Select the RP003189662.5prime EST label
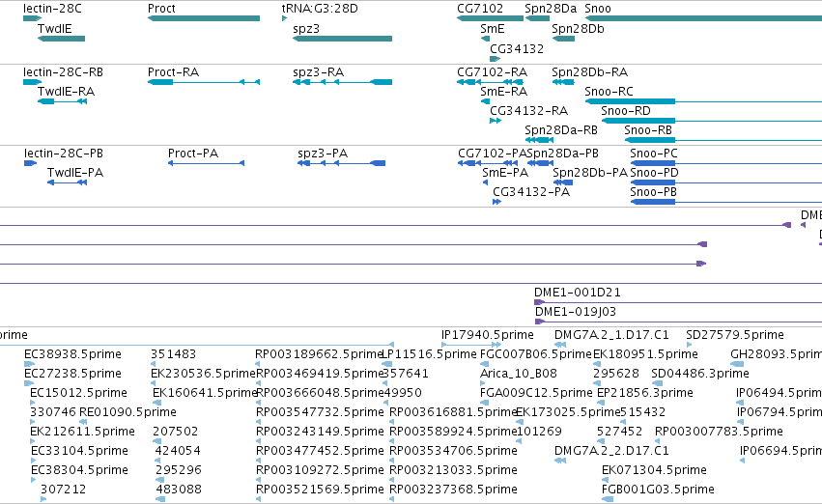Screen dimensions: 822x504 [x=320, y=353]
